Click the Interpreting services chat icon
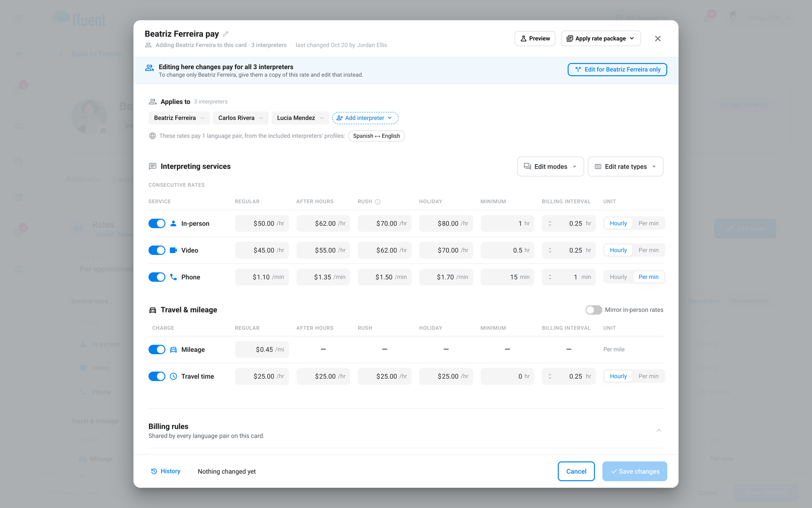Viewport: 812px width, 508px height. point(153,167)
